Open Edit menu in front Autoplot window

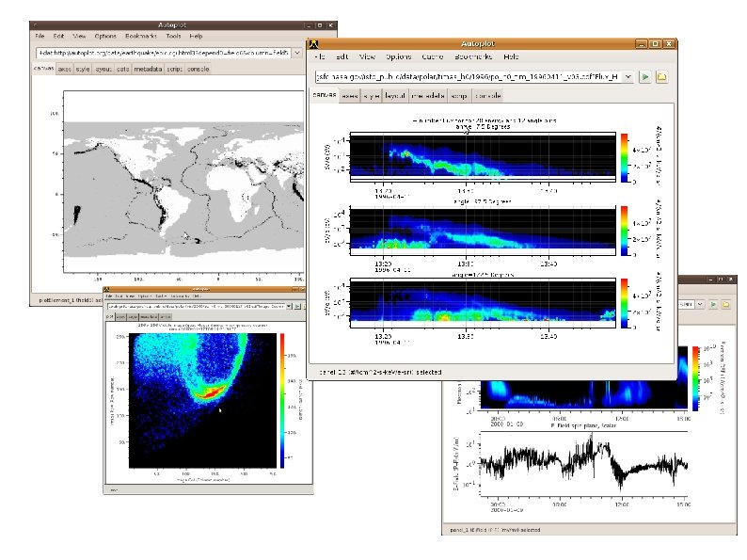click(342, 56)
